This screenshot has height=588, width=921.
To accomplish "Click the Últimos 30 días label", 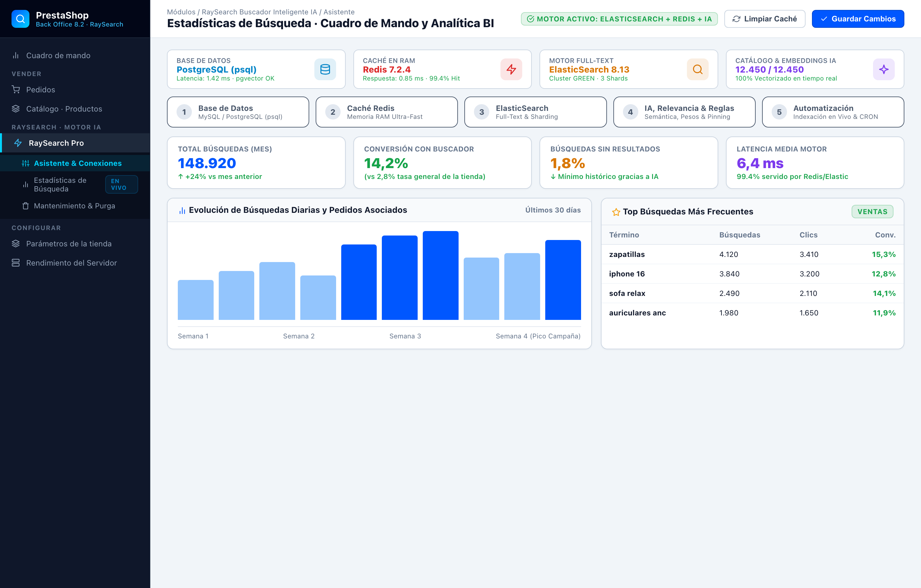I will (x=553, y=210).
